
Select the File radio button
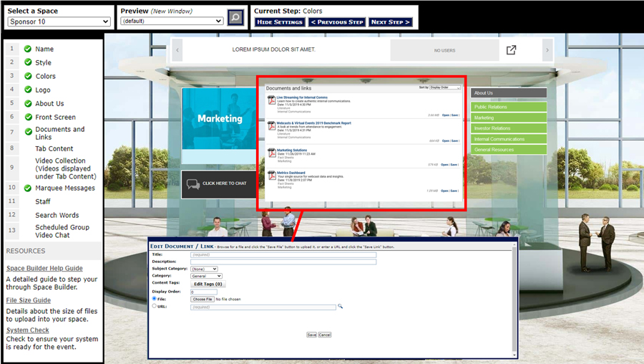coord(154,299)
